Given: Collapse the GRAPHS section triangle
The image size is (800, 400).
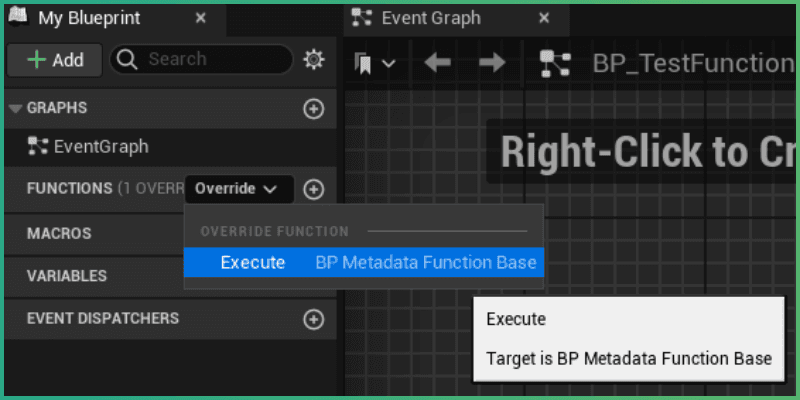Looking at the screenshot, I should tap(16, 108).
